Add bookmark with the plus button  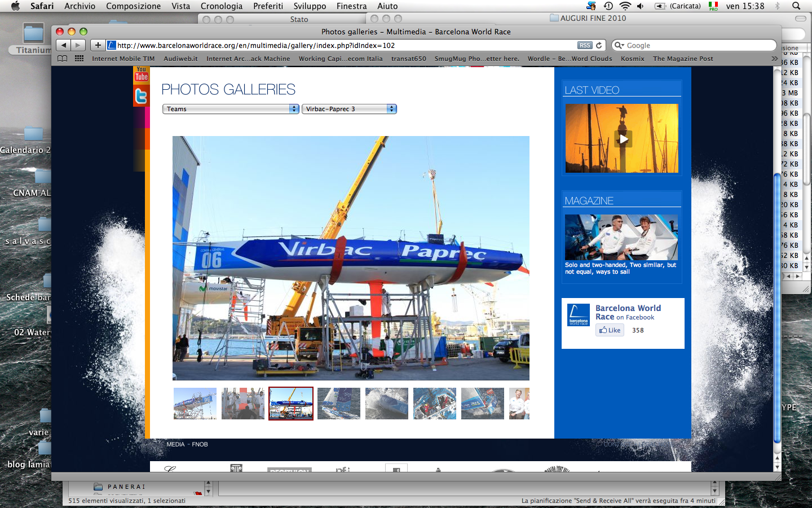pos(98,45)
